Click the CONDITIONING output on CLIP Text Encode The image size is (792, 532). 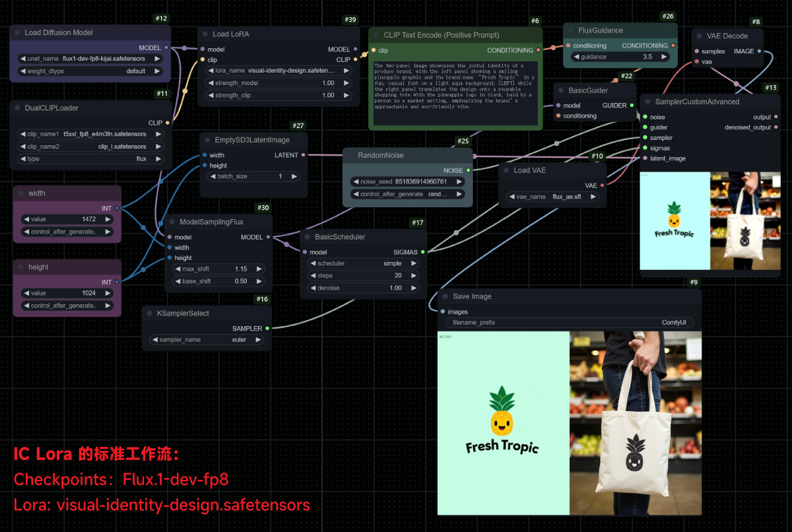tap(538, 50)
